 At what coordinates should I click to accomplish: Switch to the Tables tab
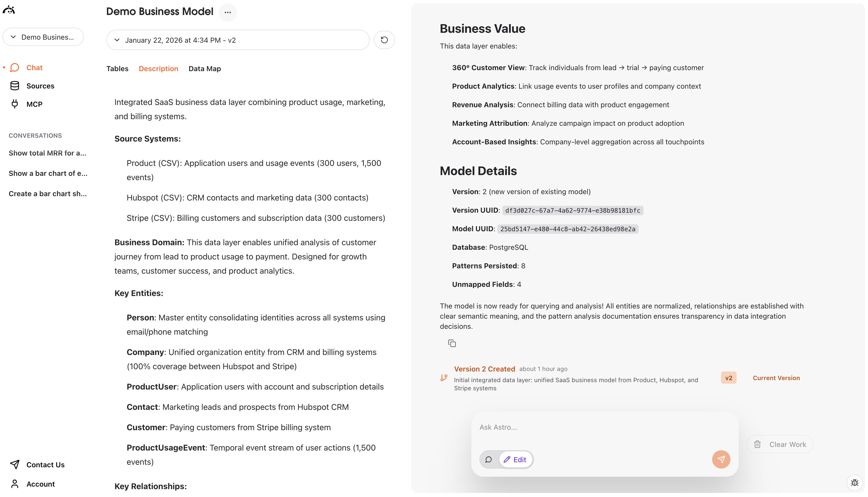(117, 69)
